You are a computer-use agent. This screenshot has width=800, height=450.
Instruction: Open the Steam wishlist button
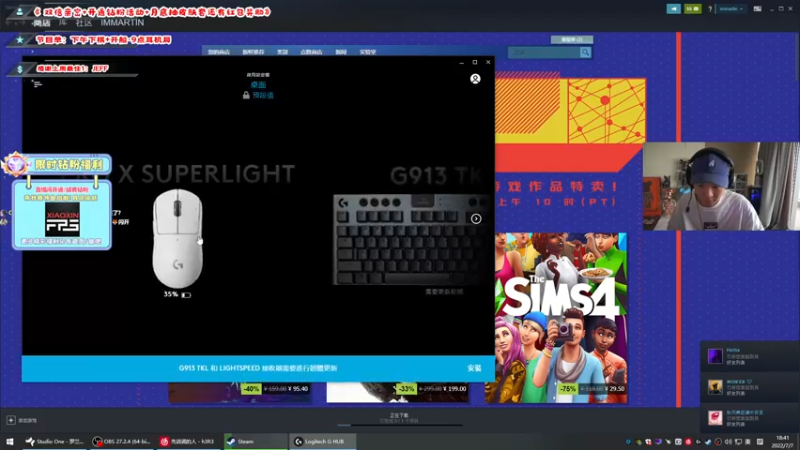click(571, 40)
